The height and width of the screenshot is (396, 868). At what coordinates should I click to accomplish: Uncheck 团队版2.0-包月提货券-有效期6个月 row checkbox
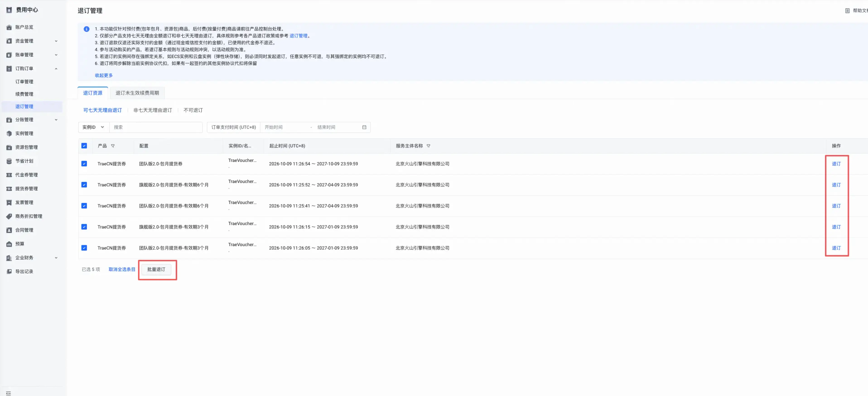[84, 206]
